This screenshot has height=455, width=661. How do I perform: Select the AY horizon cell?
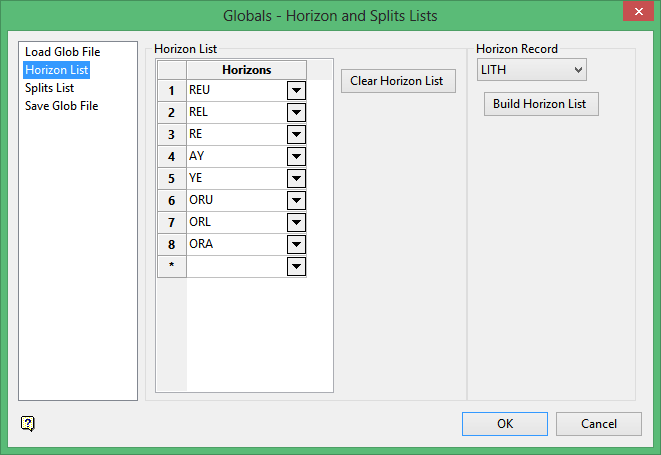(236, 156)
